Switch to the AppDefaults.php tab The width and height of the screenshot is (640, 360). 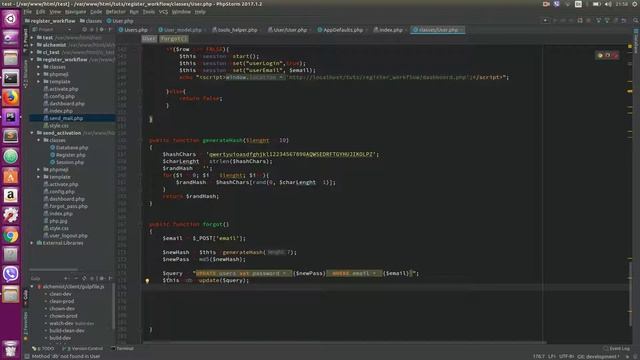340,30
